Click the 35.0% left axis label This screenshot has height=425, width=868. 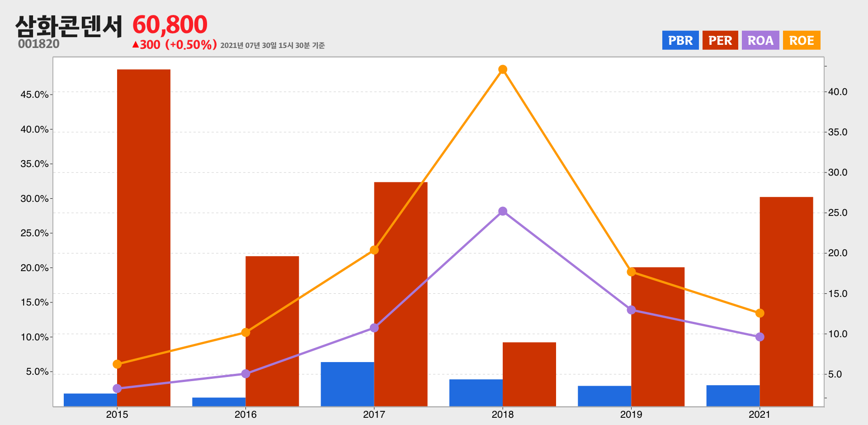click(34, 164)
